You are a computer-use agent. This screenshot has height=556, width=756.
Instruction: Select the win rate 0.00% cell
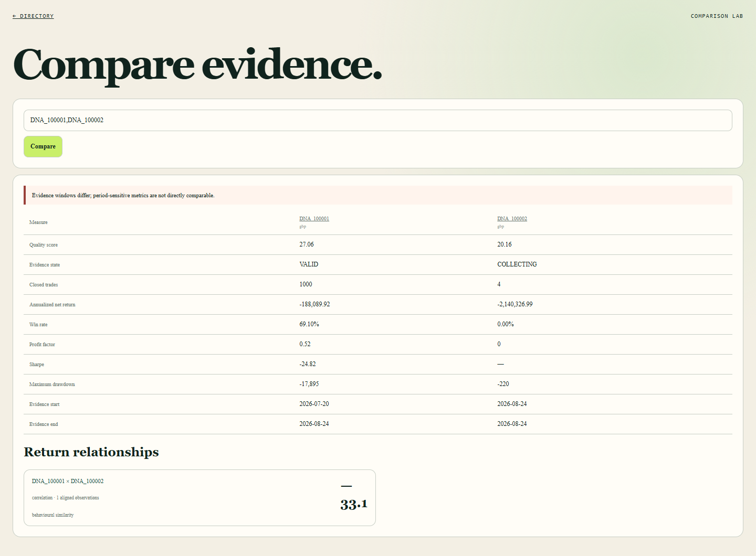[506, 324]
